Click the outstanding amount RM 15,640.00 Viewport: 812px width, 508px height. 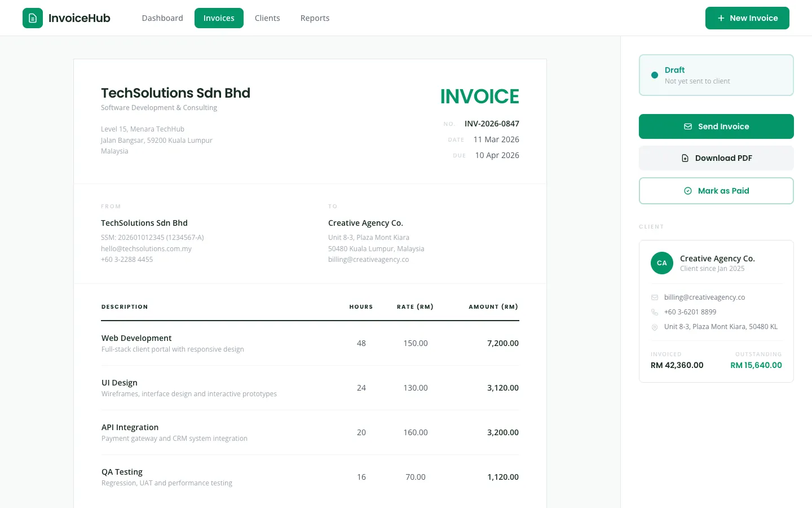point(756,365)
